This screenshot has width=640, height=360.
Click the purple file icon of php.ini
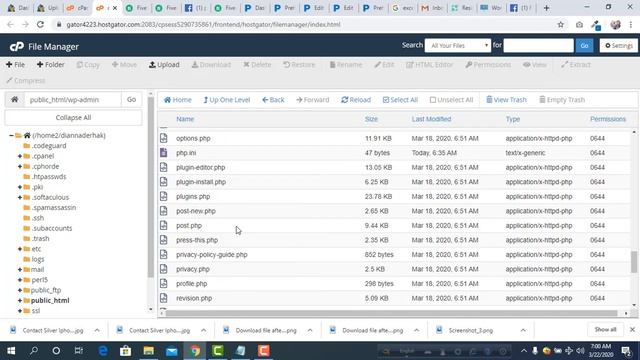pos(164,153)
